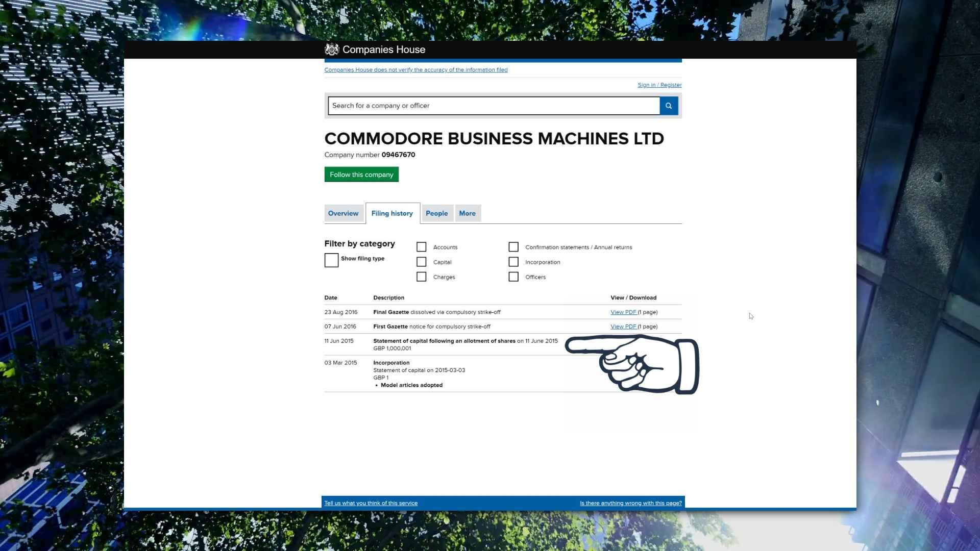Select the Filing history tab
980x551 pixels.
[392, 213]
